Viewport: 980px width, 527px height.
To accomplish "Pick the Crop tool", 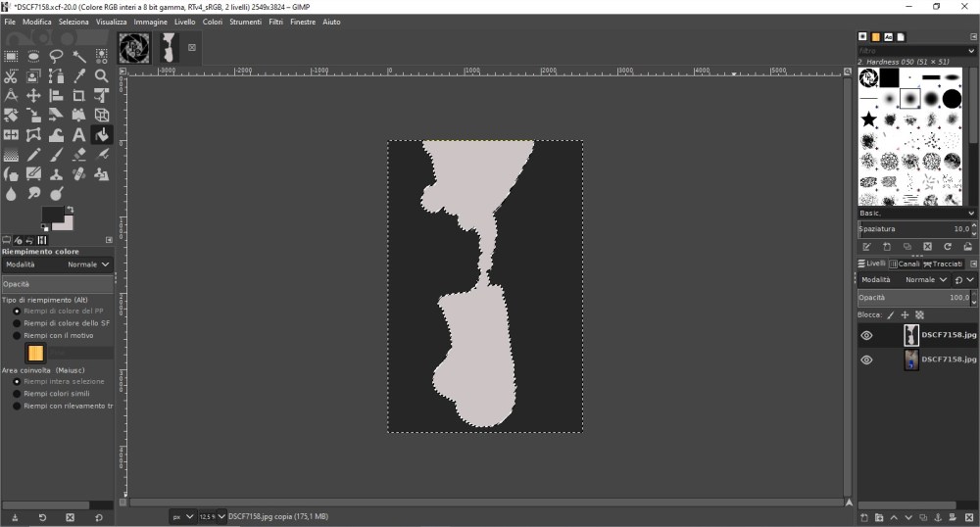I will [x=78, y=95].
